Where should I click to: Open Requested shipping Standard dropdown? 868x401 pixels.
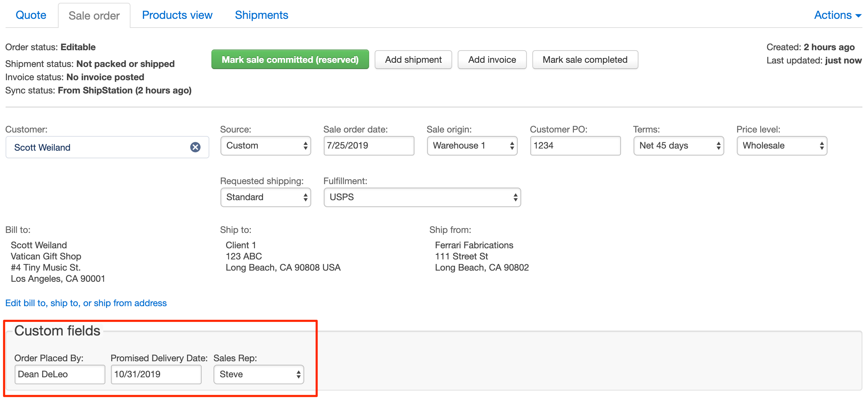266,197
